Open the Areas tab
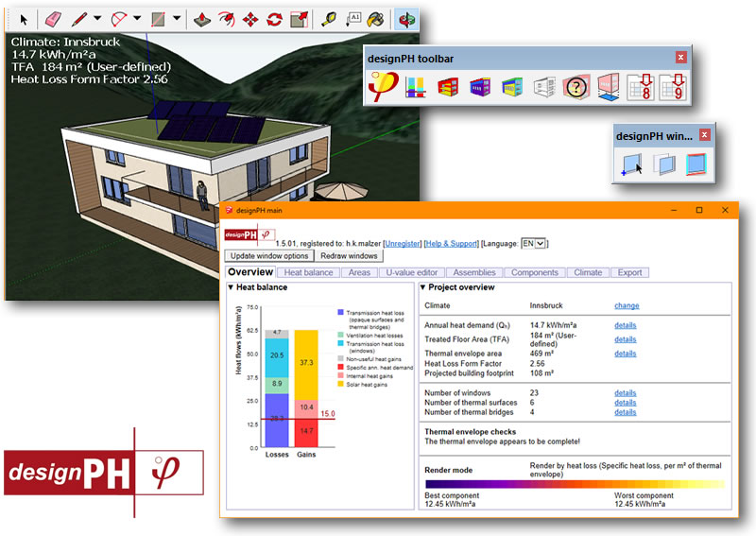 pyautogui.click(x=359, y=272)
